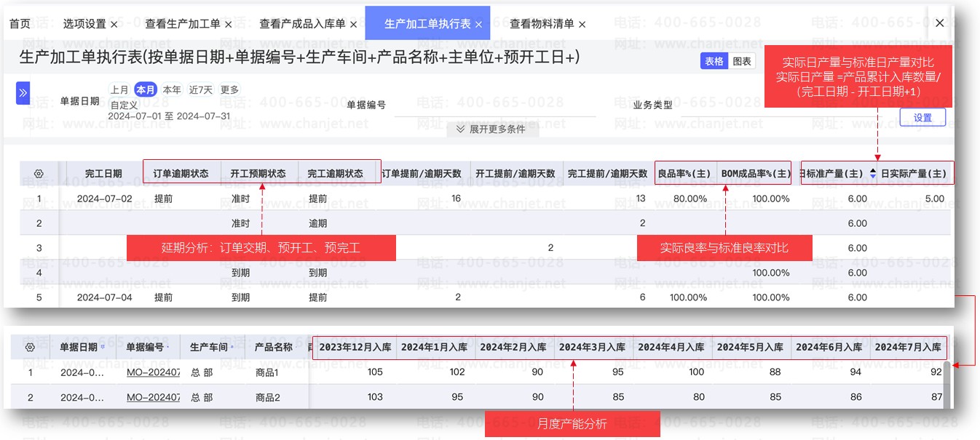Click BOM成品率%(主) column header

coord(756,174)
